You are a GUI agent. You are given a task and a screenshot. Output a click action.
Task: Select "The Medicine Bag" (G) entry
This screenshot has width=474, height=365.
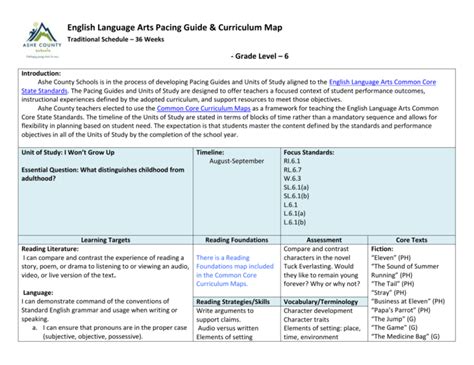coord(405,336)
